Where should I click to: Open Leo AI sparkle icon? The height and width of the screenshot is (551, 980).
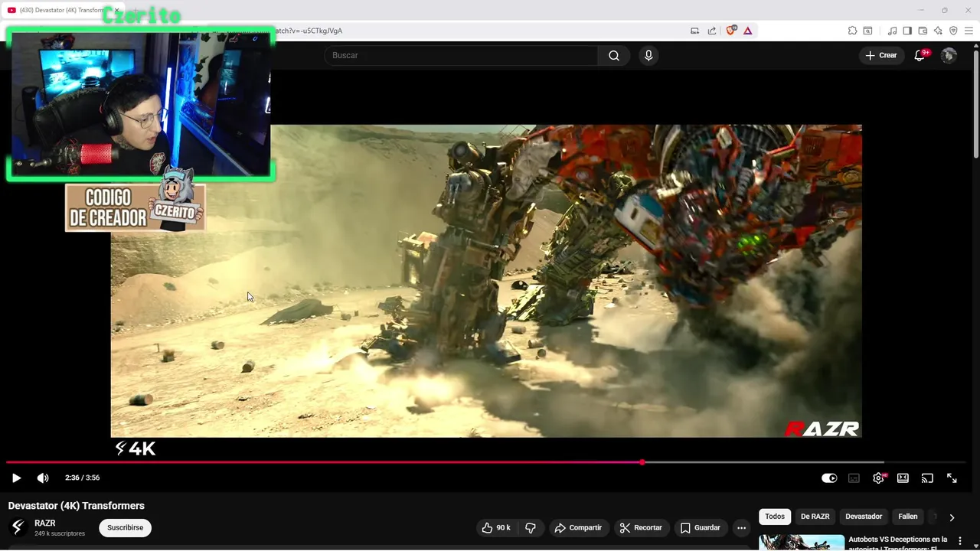pyautogui.click(x=938, y=31)
